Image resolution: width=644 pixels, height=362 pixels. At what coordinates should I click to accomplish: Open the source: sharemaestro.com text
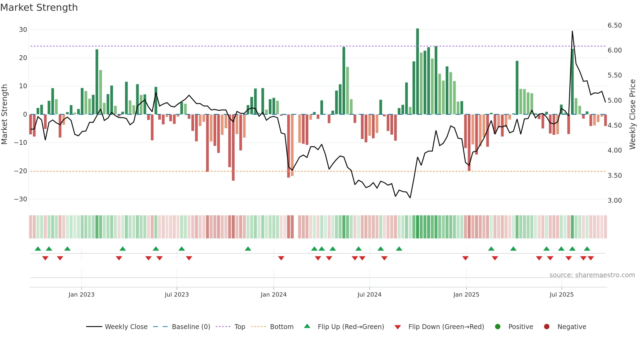(592, 275)
